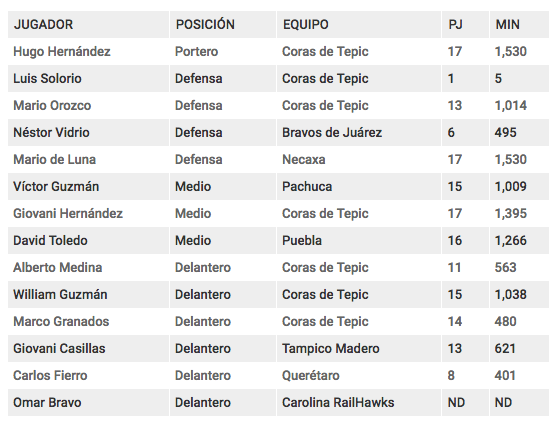Image resolution: width=555 pixels, height=422 pixels.
Task: Select player name Hugo Hernández
Action: point(62,52)
